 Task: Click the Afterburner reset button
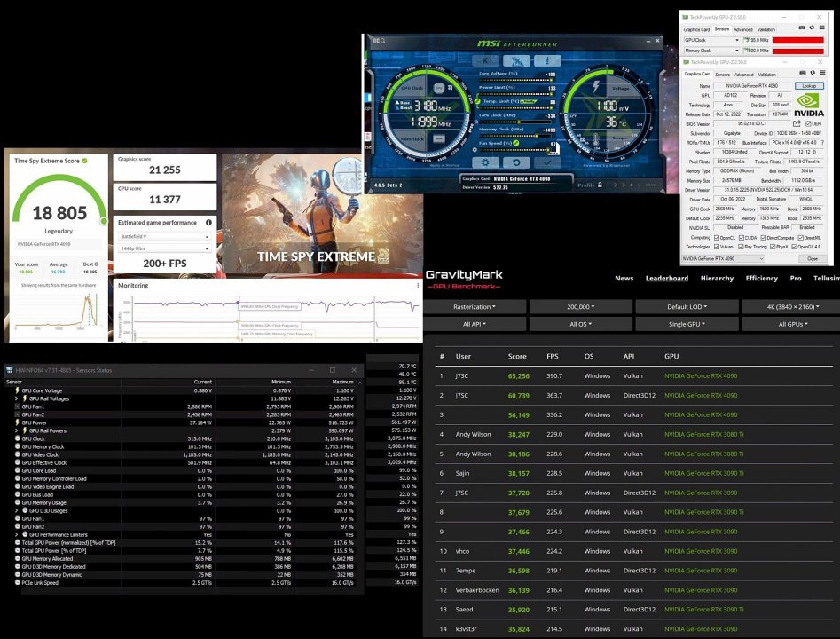coord(516,162)
